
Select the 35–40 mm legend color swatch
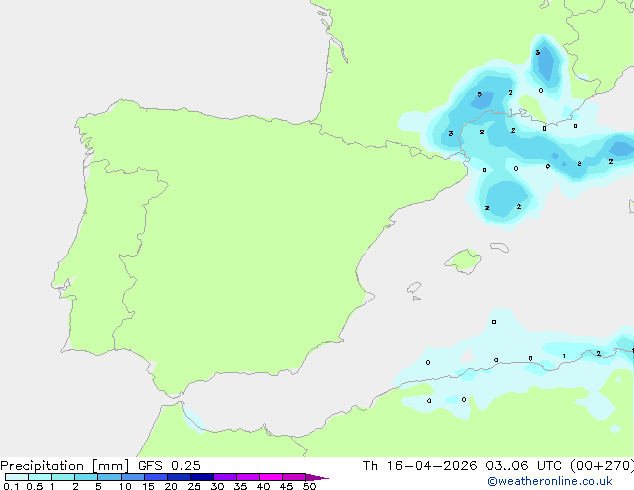tap(248, 477)
